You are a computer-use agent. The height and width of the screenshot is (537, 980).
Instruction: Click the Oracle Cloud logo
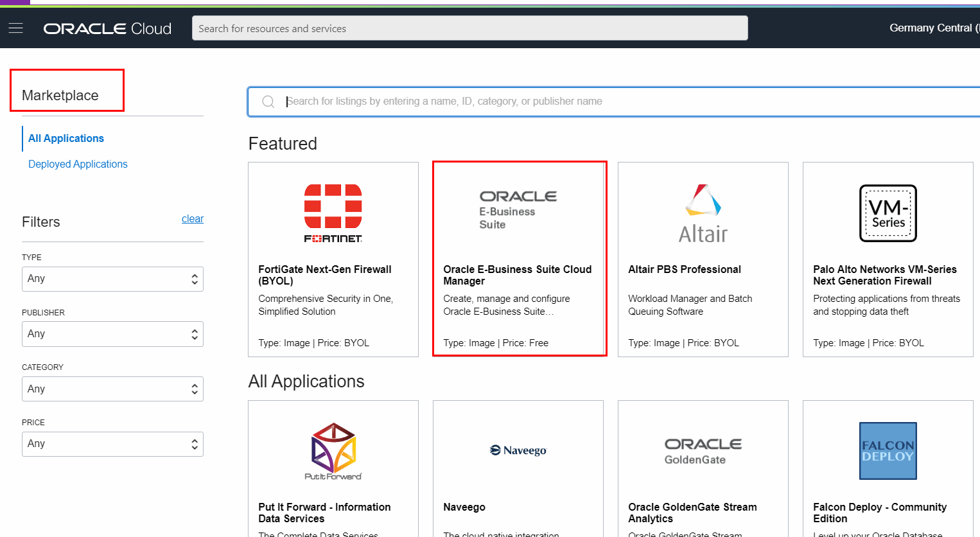coord(107,28)
